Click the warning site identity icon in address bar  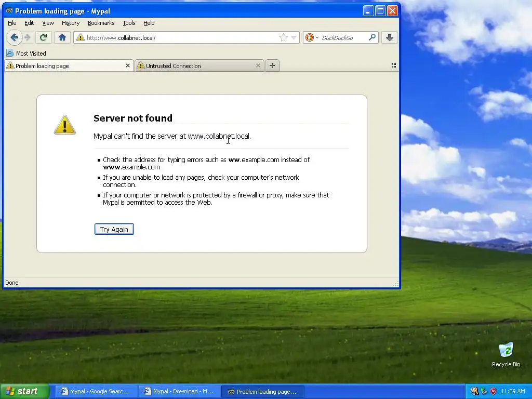(x=80, y=37)
